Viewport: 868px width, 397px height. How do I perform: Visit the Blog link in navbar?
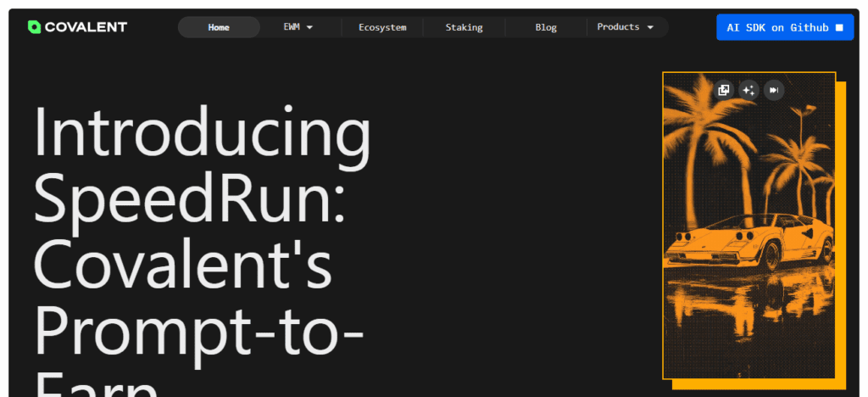click(x=546, y=27)
